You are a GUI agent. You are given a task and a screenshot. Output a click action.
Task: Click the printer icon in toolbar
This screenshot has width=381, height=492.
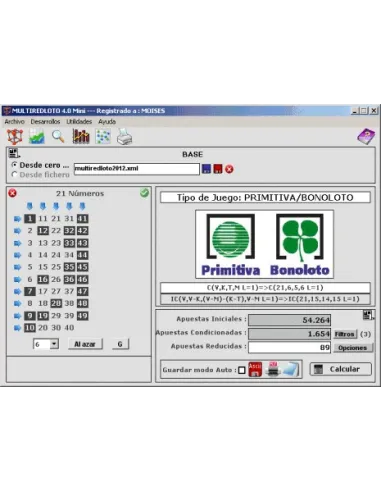[125, 137]
